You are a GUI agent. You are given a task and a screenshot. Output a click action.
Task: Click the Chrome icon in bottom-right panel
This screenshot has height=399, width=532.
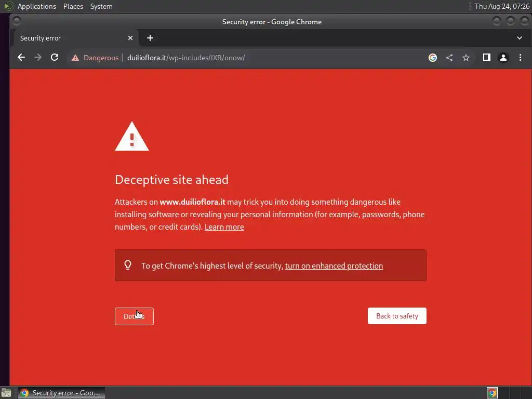493,393
